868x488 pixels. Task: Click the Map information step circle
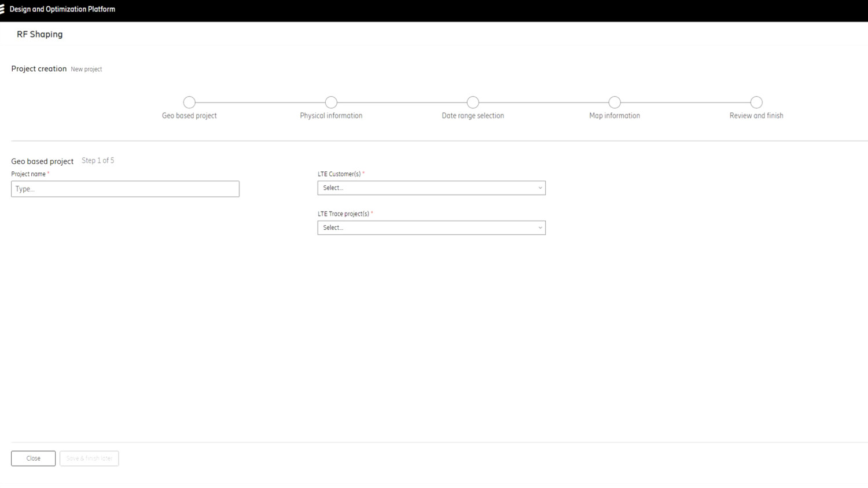tap(615, 102)
